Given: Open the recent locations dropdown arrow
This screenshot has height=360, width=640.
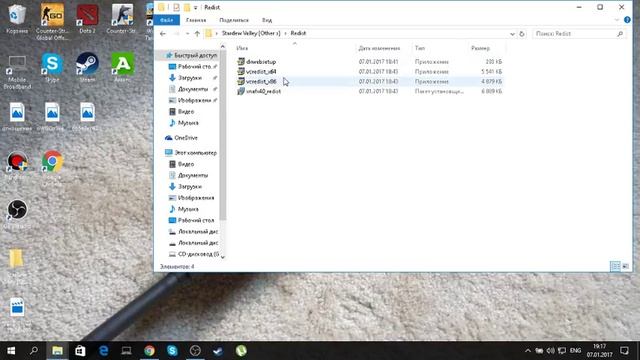Looking at the screenshot, I should tap(187, 33).
